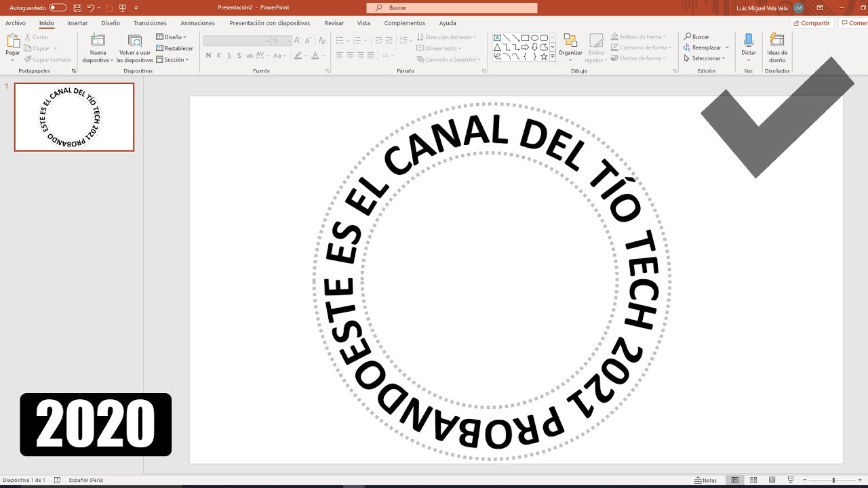Open the Transiciones tab
The height and width of the screenshot is (488, 868).
(150, 23)
